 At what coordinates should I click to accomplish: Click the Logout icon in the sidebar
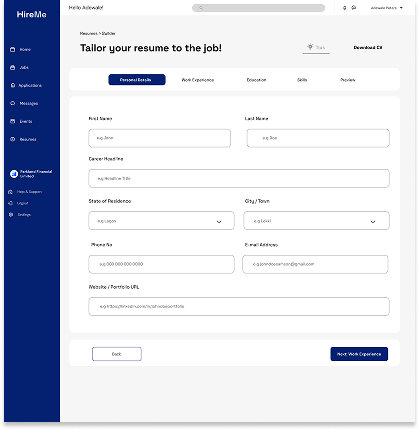11,203
